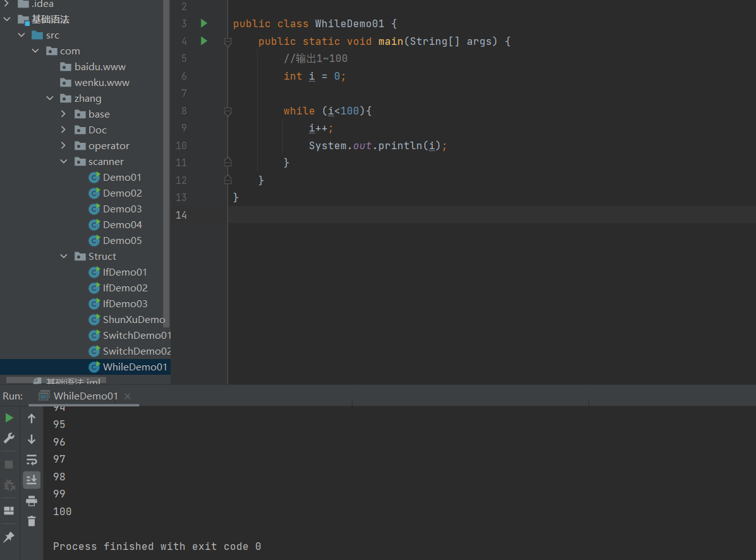
Task: Pin the Run tab
Action: pyautogui.click(x=9, y=537)
